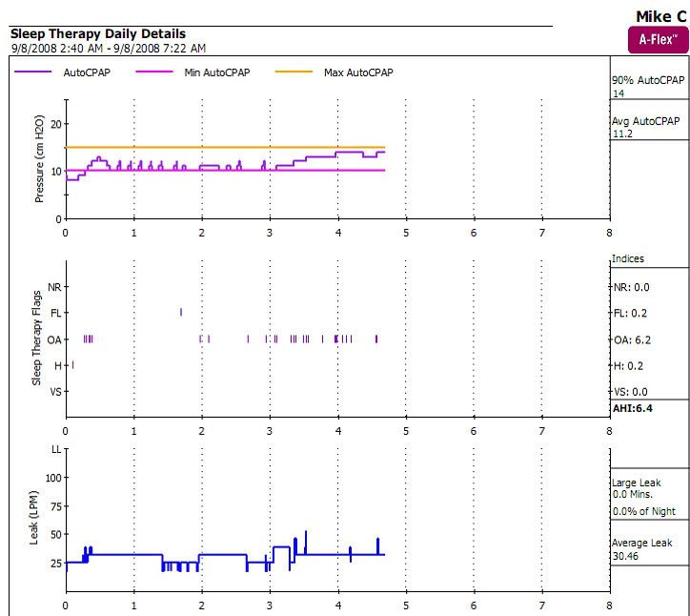Click the 'AHI:6.4' summary value
Image resolution: width=690 pixels, height=616 pixels.
pyautogui.click(x=633, y=409)
